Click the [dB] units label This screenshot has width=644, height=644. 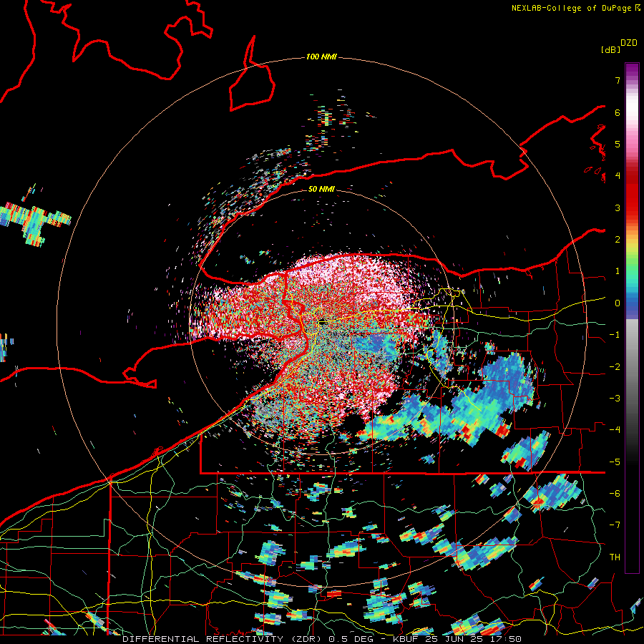pyautogui.click(x=610, y=49)
